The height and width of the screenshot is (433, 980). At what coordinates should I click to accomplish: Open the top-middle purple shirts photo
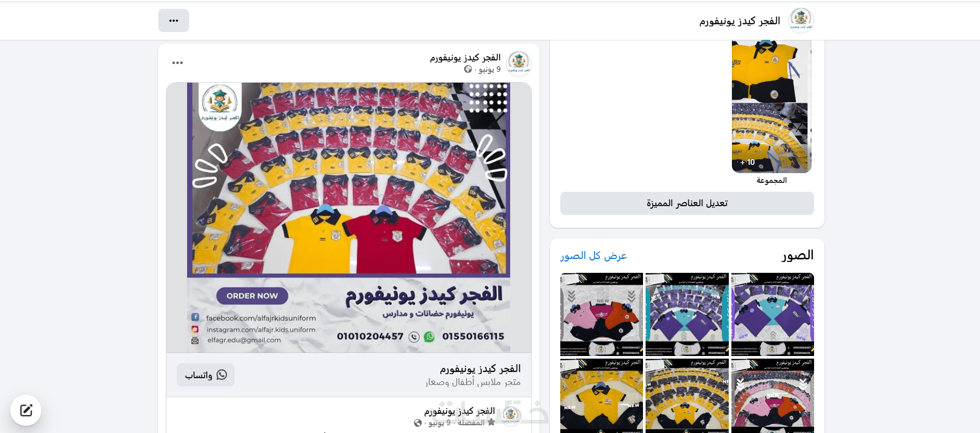coord(687,314)
